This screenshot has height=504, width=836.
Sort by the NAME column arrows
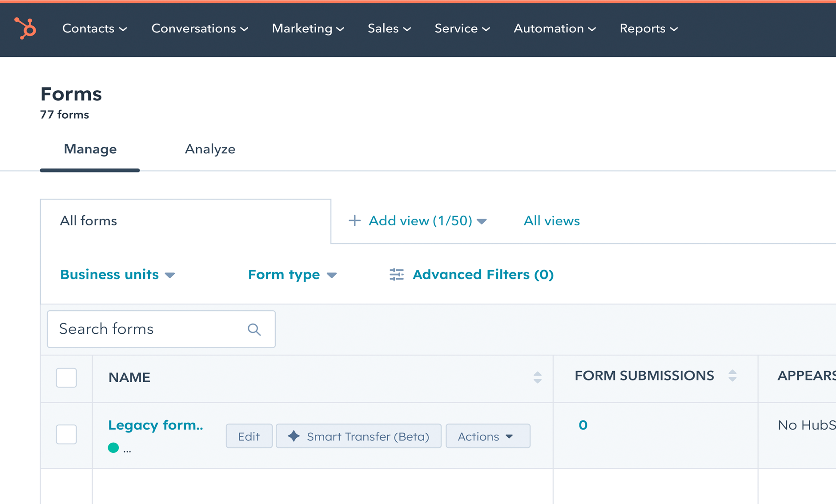(x=538, y=377)
